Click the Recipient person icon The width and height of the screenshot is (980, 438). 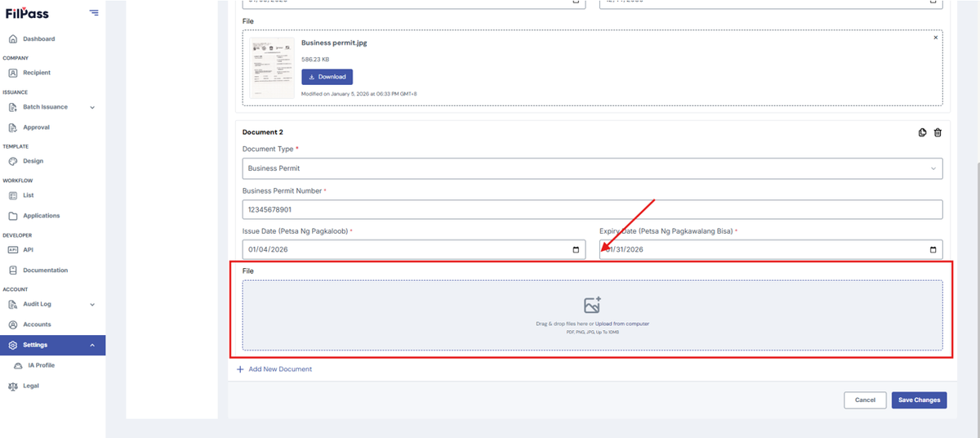coord(13,73)
